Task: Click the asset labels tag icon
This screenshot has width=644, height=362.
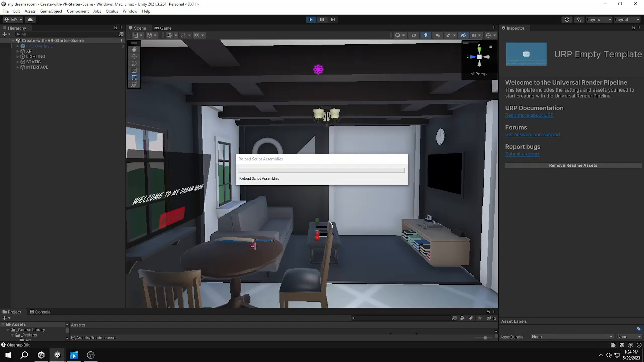Action: [639, 329]
